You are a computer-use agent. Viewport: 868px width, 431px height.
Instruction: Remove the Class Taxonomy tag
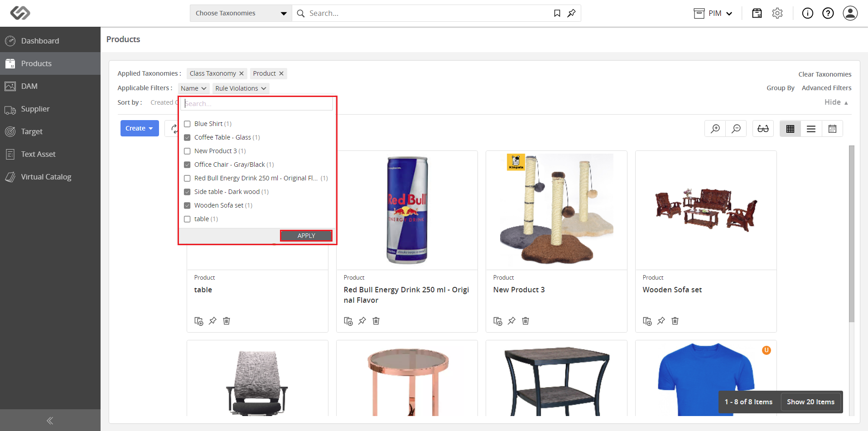click(241, 73)
